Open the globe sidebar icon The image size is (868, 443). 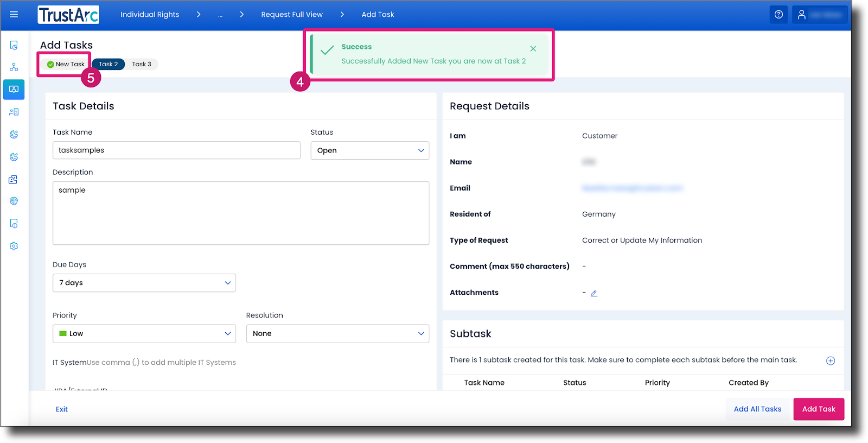[x=14, y=201]
